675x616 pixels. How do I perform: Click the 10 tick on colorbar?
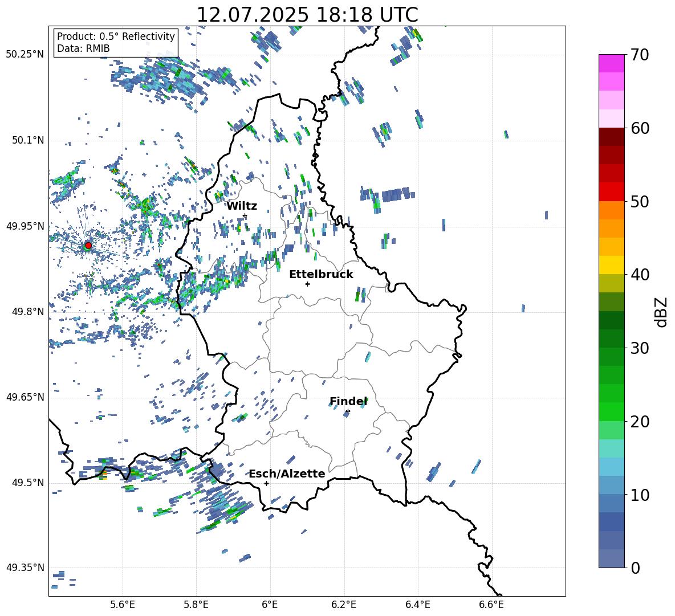coord(640,495)
